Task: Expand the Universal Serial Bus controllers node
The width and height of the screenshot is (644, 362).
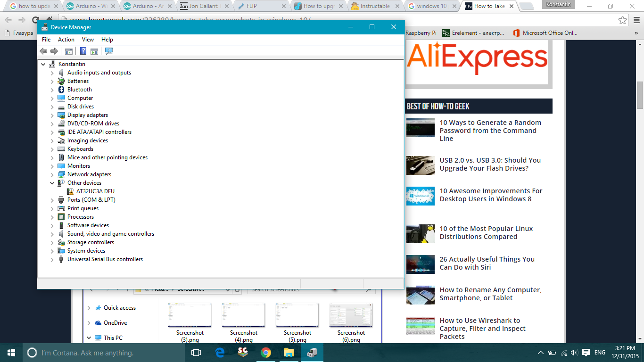Action: [52, 259]
